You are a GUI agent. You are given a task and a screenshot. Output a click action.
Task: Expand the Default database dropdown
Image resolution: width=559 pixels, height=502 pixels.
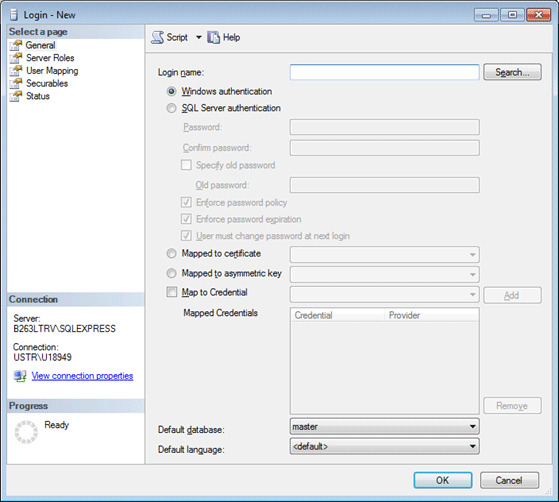click(x=472, y=426)
